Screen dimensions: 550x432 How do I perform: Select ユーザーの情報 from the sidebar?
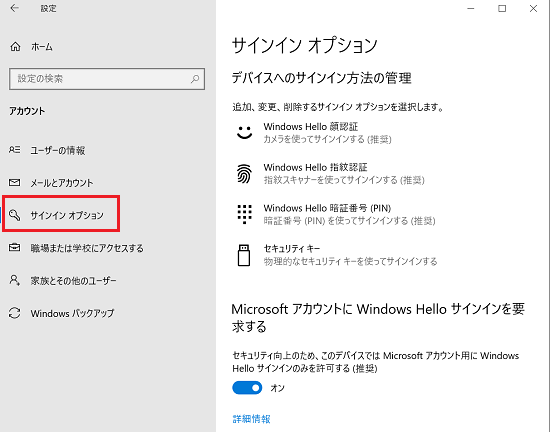click(58, 150)
